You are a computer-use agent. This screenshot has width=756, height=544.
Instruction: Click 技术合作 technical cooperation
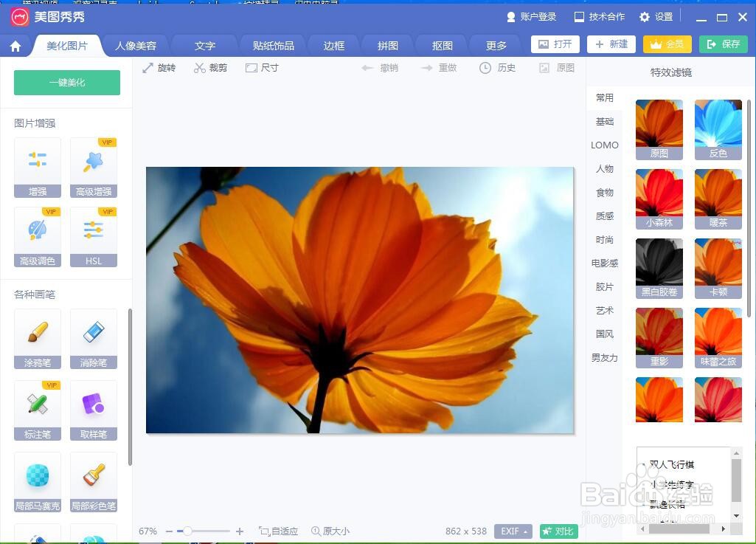[x=600, y=17]
